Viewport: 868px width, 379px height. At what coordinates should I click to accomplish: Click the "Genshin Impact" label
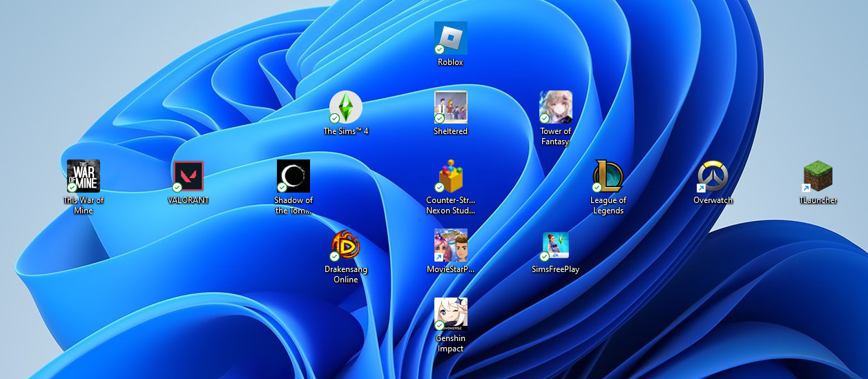point(451,344)
